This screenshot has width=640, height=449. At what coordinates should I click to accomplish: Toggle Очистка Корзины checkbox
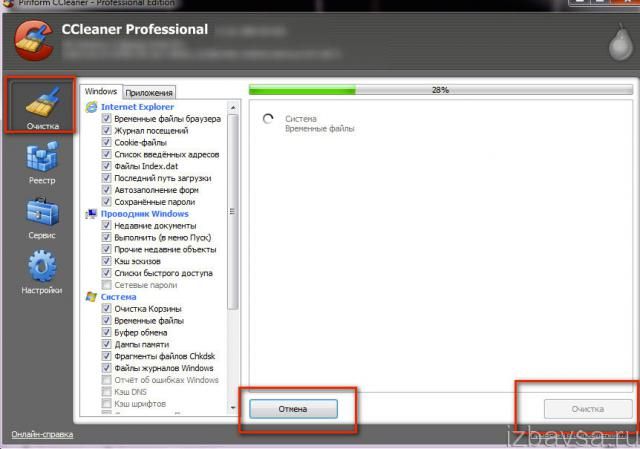point(106,309)
